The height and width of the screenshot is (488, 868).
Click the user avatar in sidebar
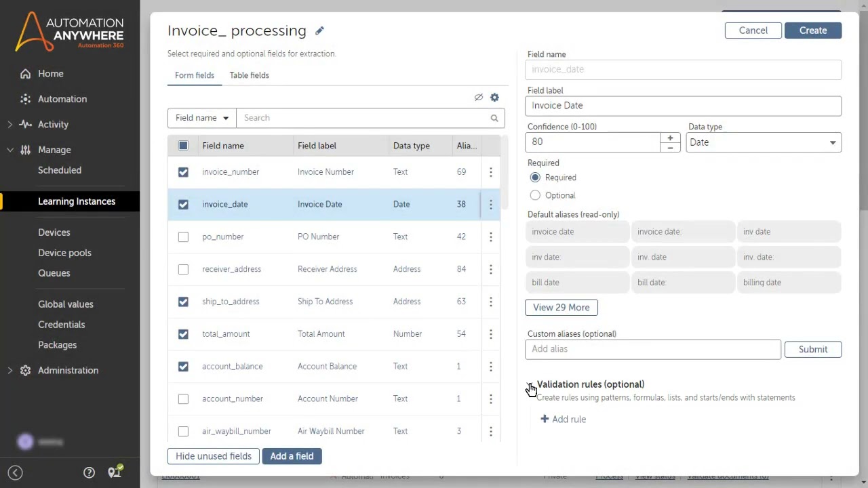coord(25,442)
